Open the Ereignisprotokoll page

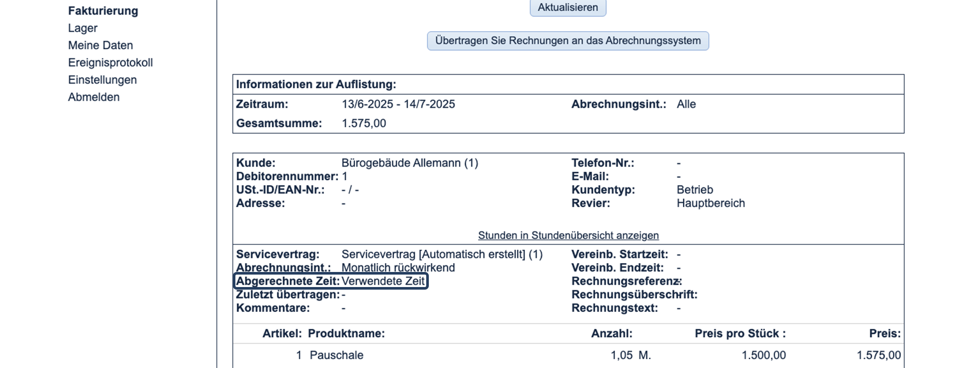[110, 62]
